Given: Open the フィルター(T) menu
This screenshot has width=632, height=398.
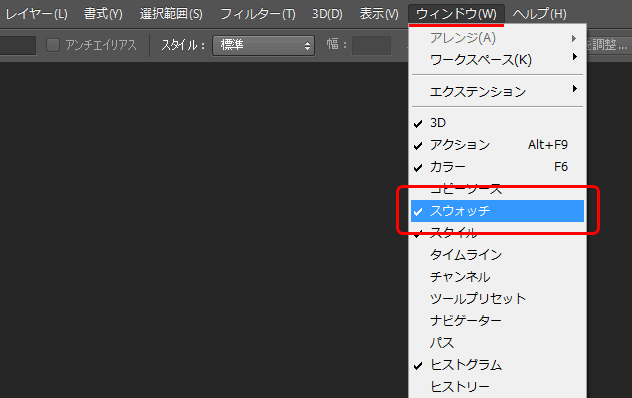Looking at the screenshot, I should tap(258, 14).
